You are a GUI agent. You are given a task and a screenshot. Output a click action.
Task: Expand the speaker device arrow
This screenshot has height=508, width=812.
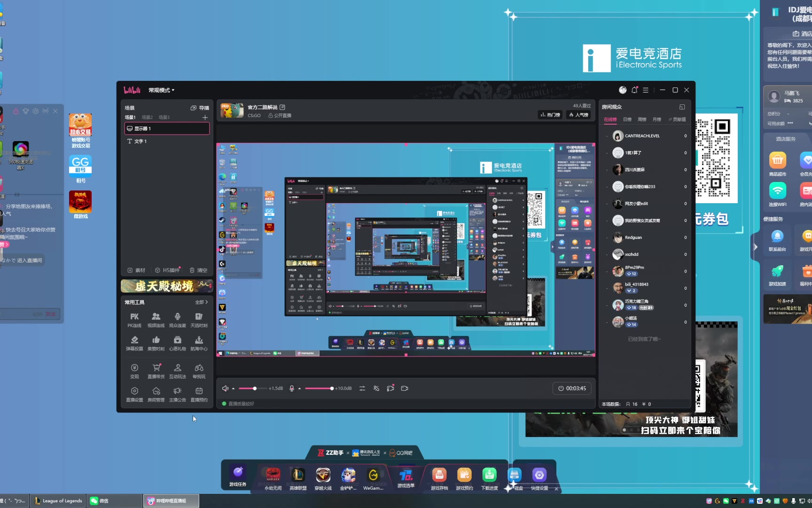234,389
